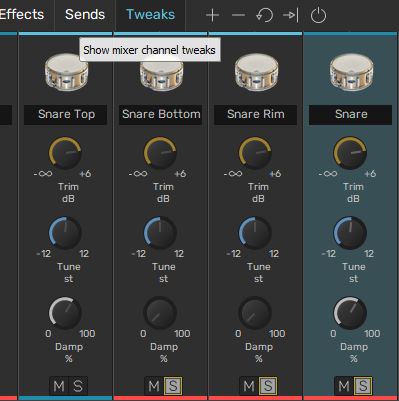Click the Snare Rim Damp knob
The image size is (399, 401).
(255, 313)
